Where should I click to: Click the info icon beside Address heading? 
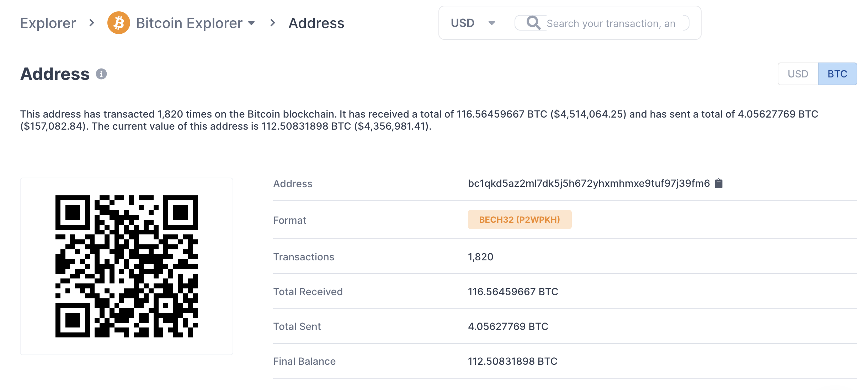(x=101, y=74)
